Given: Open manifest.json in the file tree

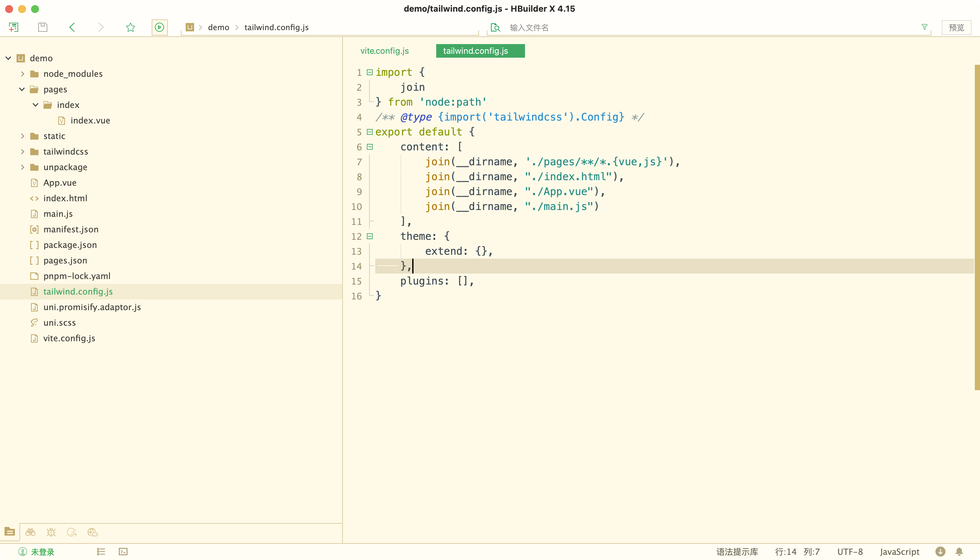Looking at the screenshot, I should (71, 229).
